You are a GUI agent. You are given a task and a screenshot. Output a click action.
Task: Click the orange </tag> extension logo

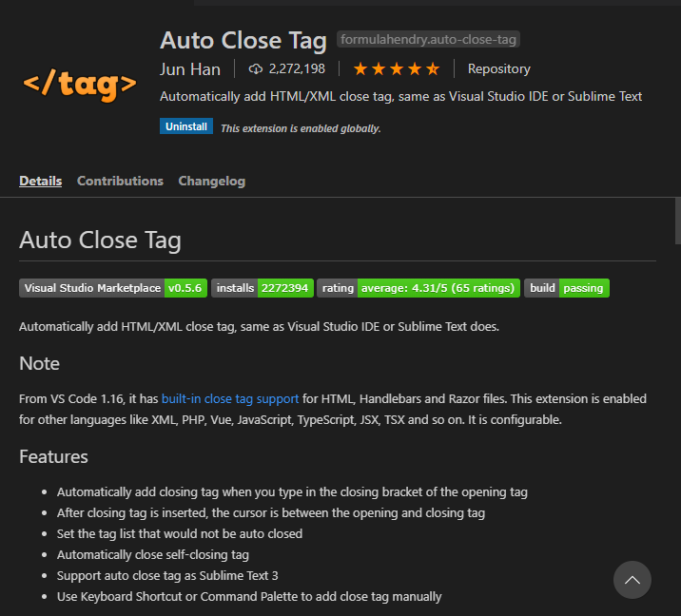pyautogui.click(x=80, y=84)
